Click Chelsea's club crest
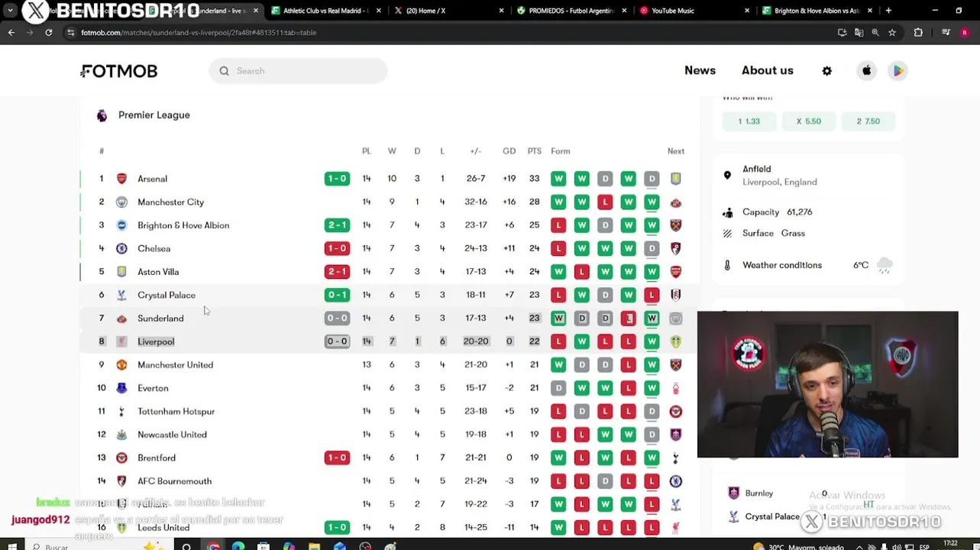Image resolution: width=980 pixels, height=550 pixels. click(121, 249)
